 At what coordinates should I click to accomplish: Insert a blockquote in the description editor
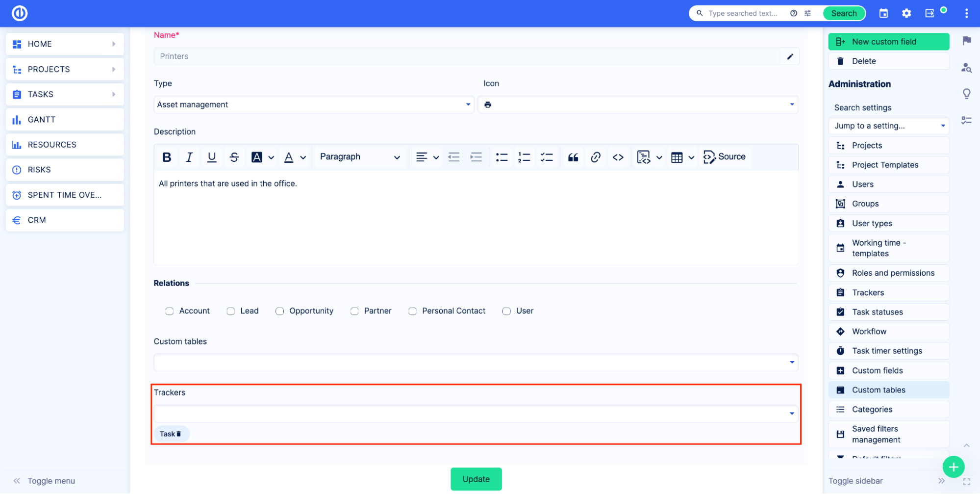[x=572, y=157]
